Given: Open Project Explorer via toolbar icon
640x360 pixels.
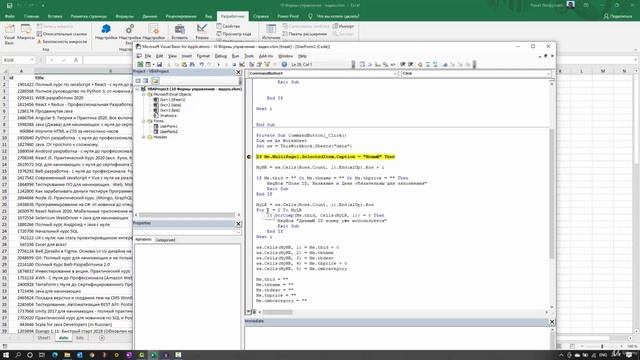Looking at the screenshot, I should 251,64.
